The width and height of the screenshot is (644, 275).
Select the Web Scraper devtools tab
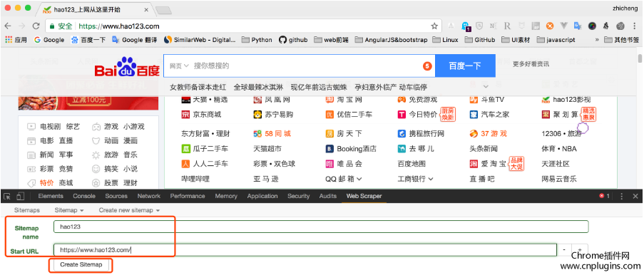tap(364, 196)
